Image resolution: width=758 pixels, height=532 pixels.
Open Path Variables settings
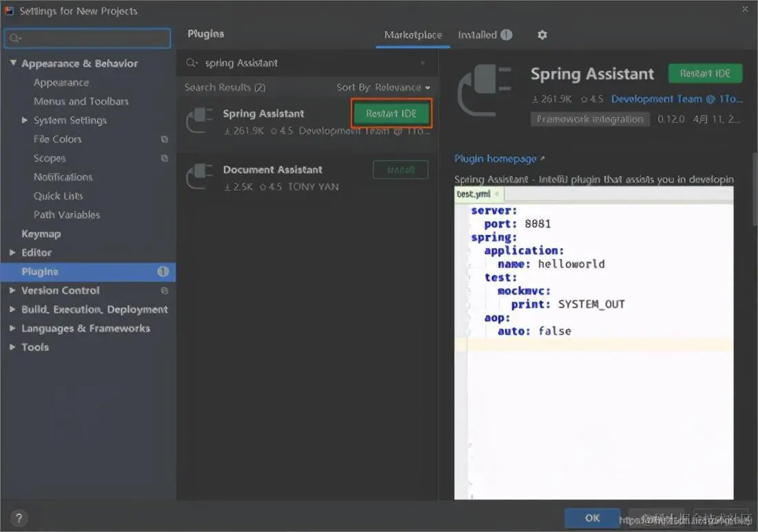click(x=67, y=215)
